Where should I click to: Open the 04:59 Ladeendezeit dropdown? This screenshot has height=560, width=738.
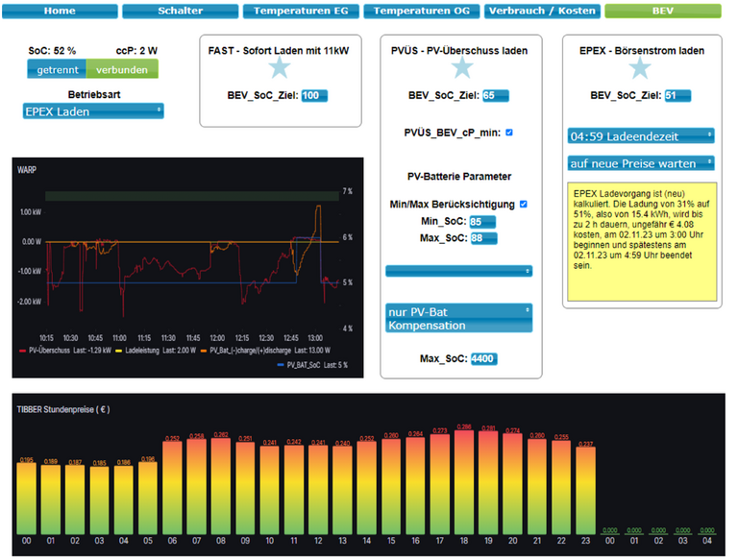pyautogui.click(x=641, y=136)
